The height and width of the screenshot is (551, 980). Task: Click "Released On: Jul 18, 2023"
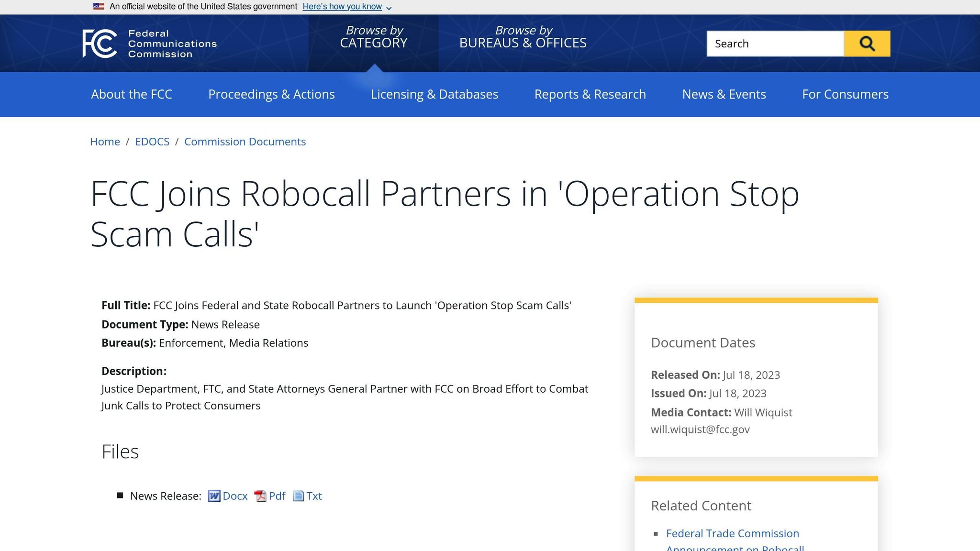click(715, 375)
